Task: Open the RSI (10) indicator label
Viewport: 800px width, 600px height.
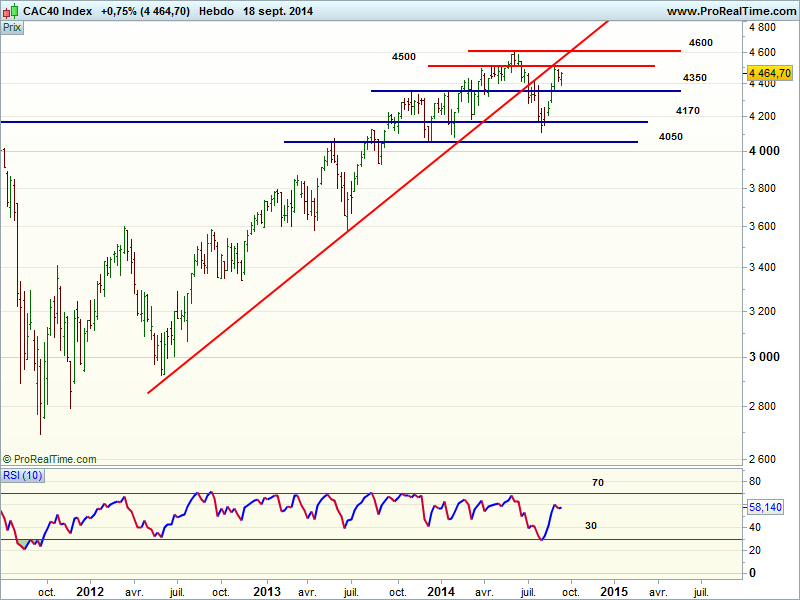Action: [x=24, y=474]
